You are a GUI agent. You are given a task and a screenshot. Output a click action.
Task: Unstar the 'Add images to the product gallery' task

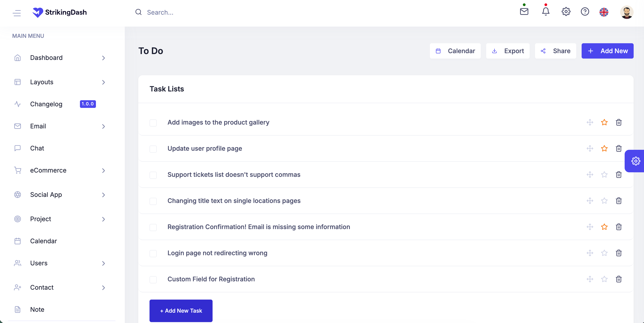click(x=604, y=123)
